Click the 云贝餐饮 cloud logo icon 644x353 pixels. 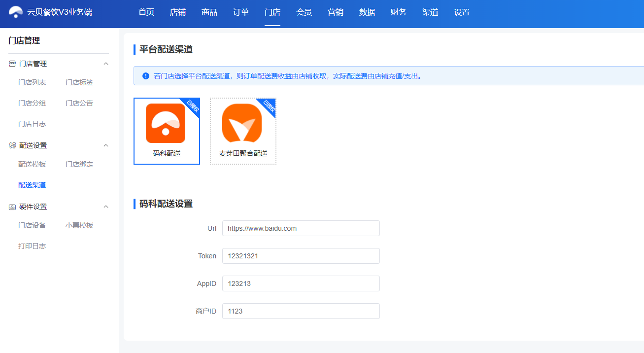tap(16, 12)
